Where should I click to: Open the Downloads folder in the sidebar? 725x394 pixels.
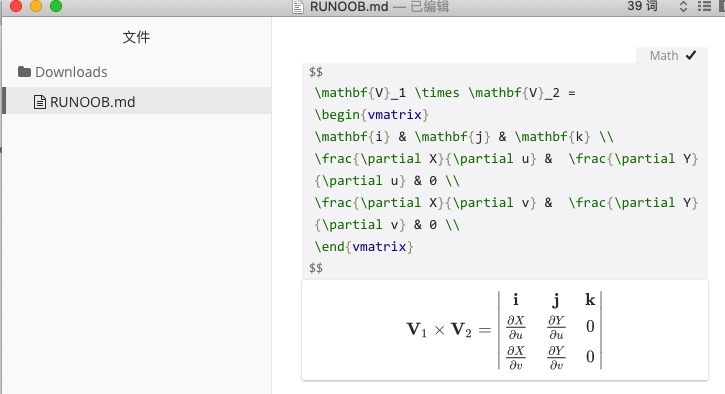coord(62,72)
